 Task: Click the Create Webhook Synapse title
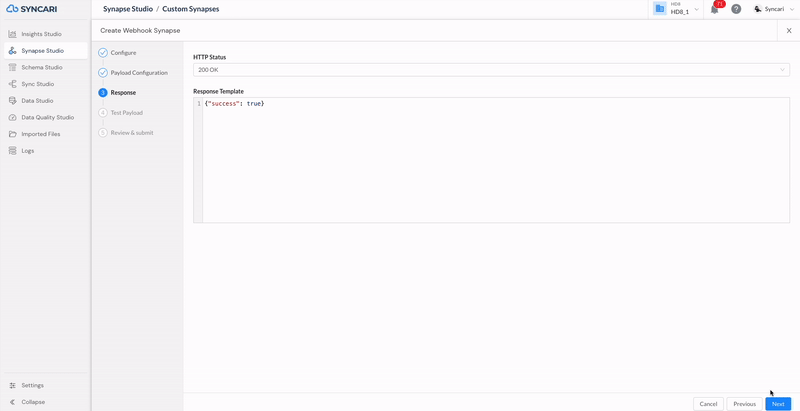(x=140, y=31)
